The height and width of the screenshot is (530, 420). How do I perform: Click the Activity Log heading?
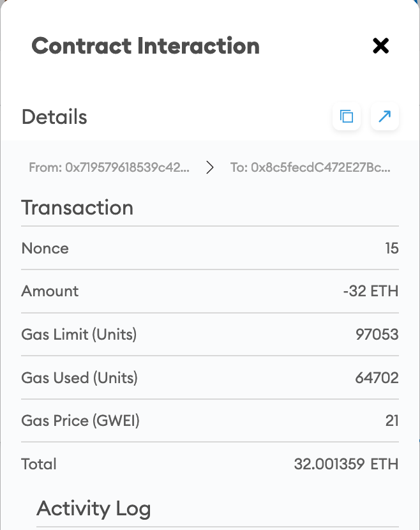[94, 509]
